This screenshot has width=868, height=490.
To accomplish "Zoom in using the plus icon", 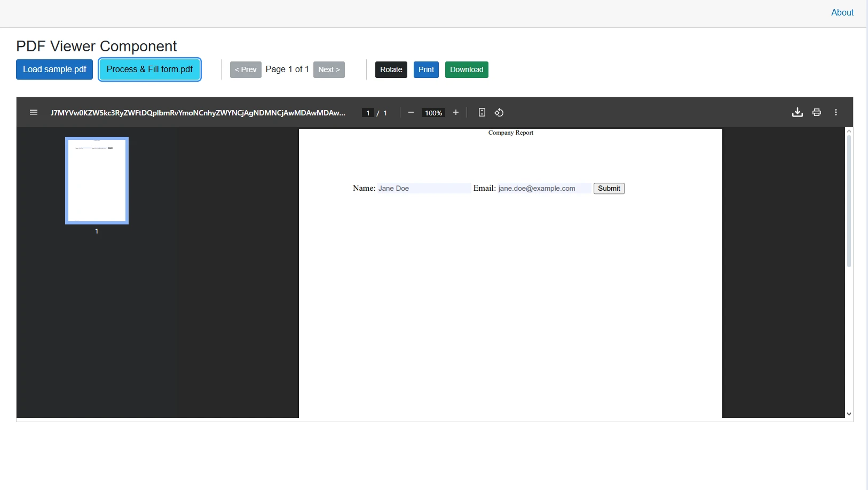I will click(456, 112).
